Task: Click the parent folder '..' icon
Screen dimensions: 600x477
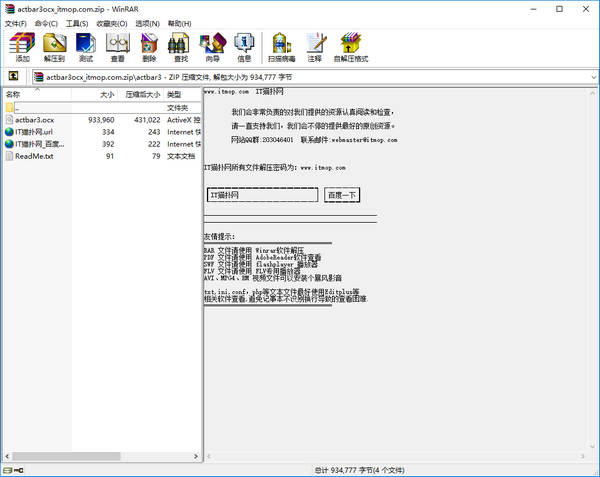Action: 10,107
